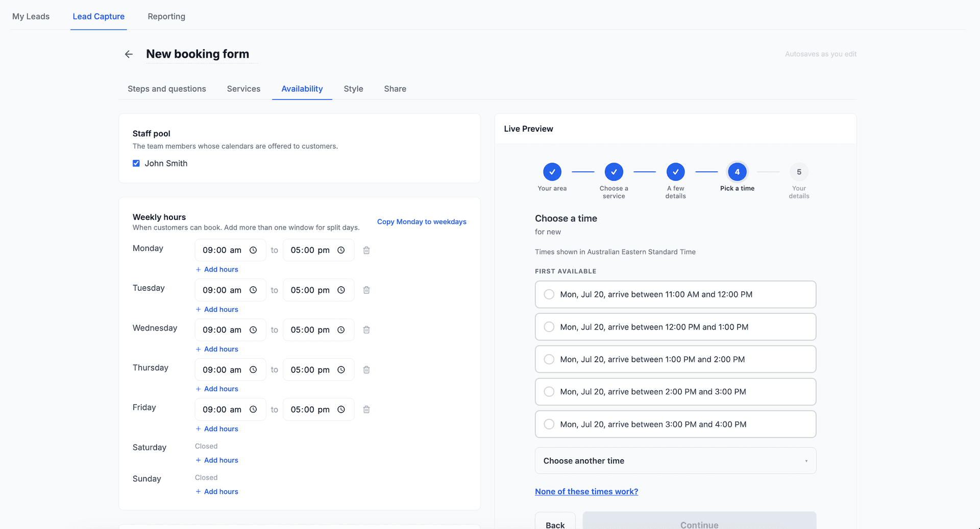
Task: Add hours under Monday
Action: point(217,269)
